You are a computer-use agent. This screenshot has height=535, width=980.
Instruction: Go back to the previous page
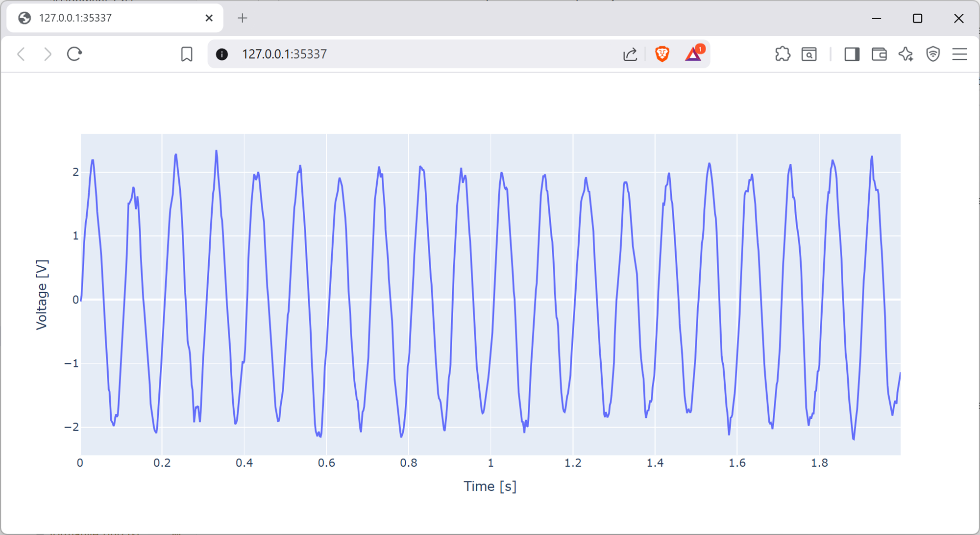click(21, 54)
